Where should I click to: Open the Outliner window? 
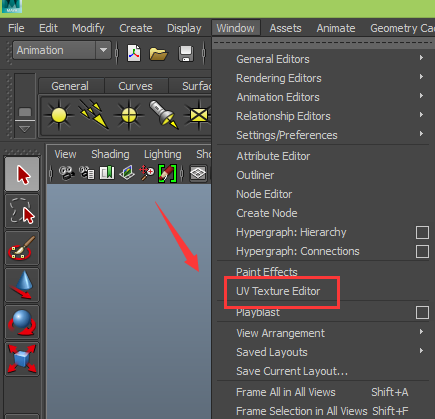point(255,175)
